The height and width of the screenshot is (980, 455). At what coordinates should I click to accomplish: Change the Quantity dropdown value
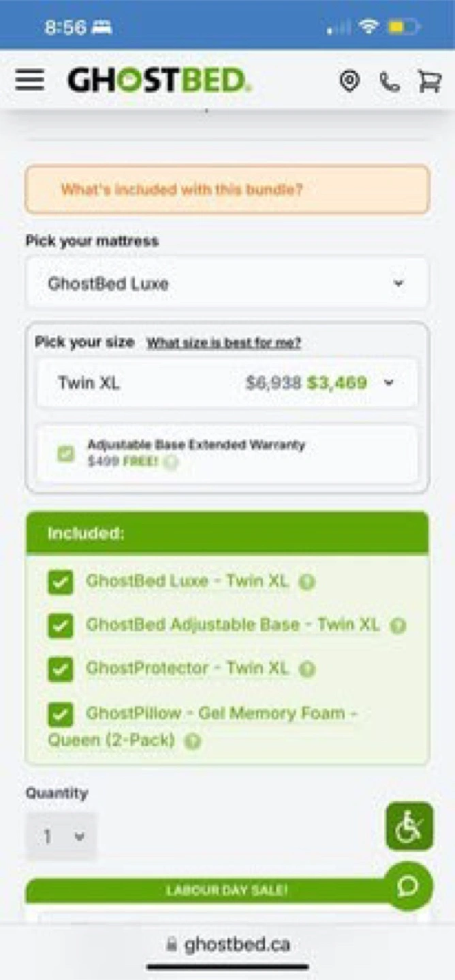point(61,836)
